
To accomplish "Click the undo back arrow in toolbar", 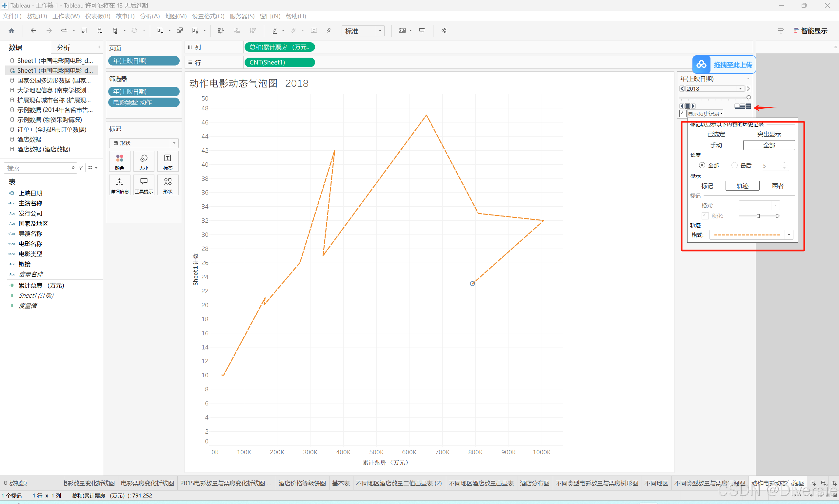I will pyautogui.click(x=33, y=30).
